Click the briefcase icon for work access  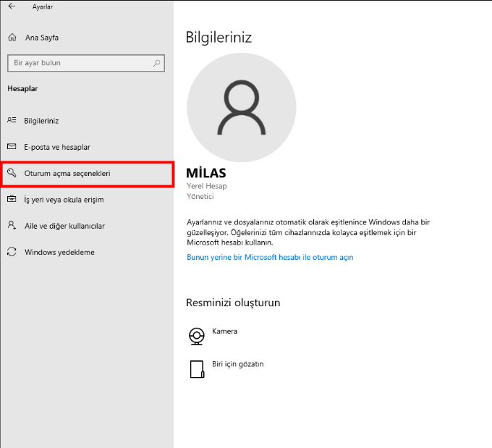tap(12, 199)
